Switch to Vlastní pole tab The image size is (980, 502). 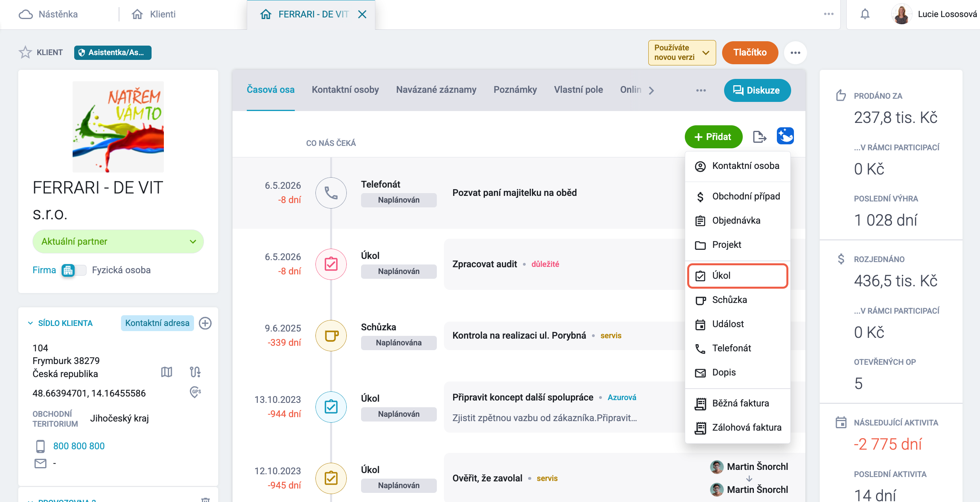[x=578, y=90]
